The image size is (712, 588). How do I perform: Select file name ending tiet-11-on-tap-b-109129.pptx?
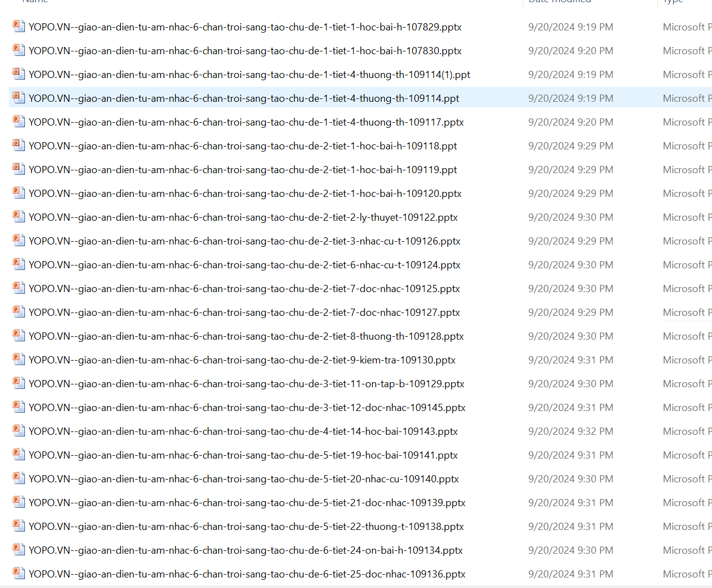click(x=247, y=384)
